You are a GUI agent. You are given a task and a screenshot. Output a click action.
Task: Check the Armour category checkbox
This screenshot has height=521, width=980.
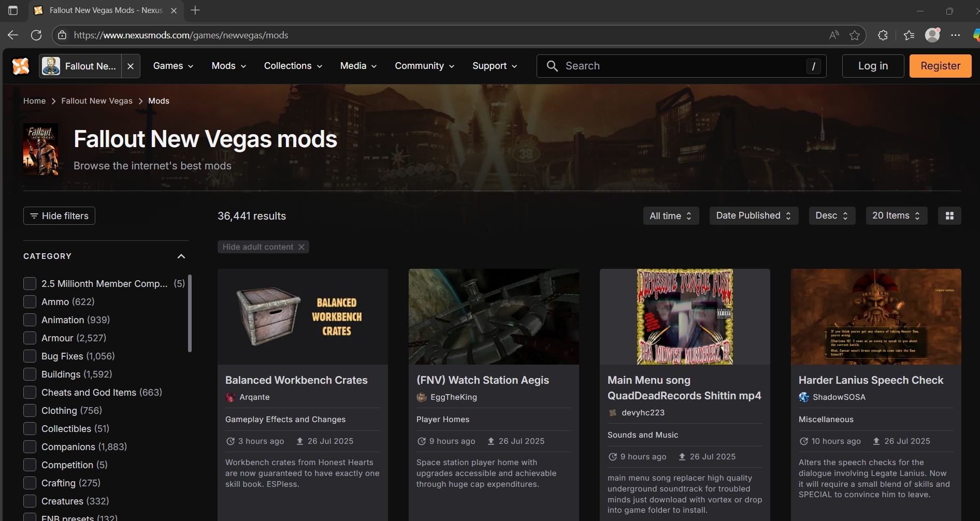(30, 338)
